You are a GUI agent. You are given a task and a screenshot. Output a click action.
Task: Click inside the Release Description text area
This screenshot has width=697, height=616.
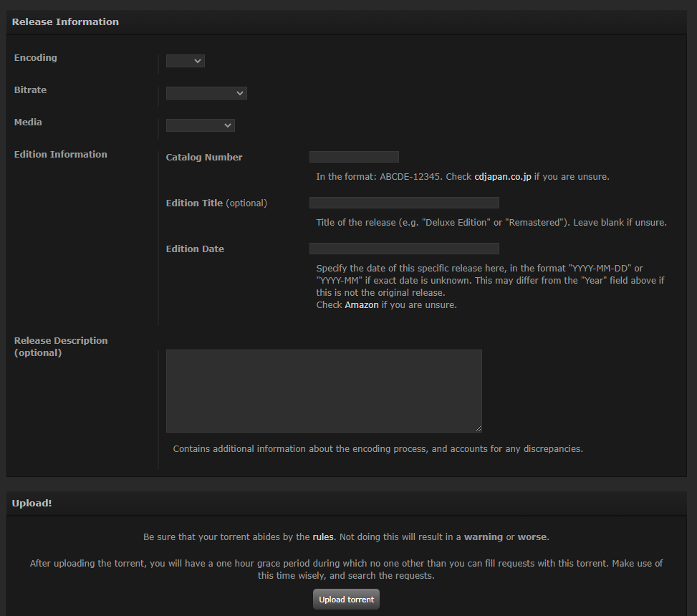[x=324, y=390]
